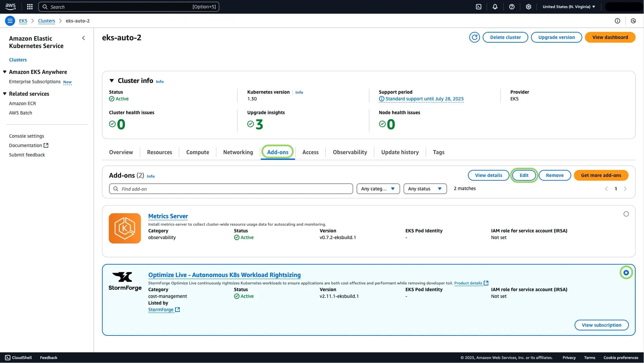Refresh the cluster with the refresh icon
This screenshot has width=644, height=363.
click(x=475, y=37)
